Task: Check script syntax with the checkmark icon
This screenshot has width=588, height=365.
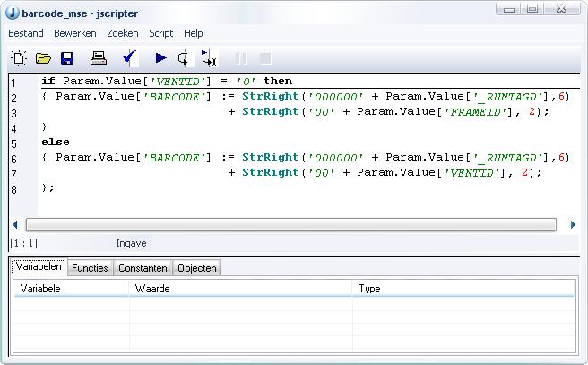Action: (129, 57)
